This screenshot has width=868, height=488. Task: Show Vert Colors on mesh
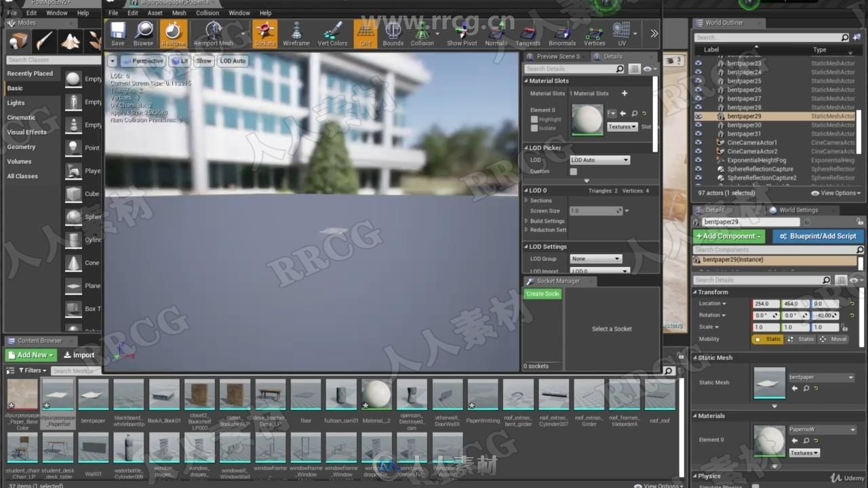click(332, 34)
